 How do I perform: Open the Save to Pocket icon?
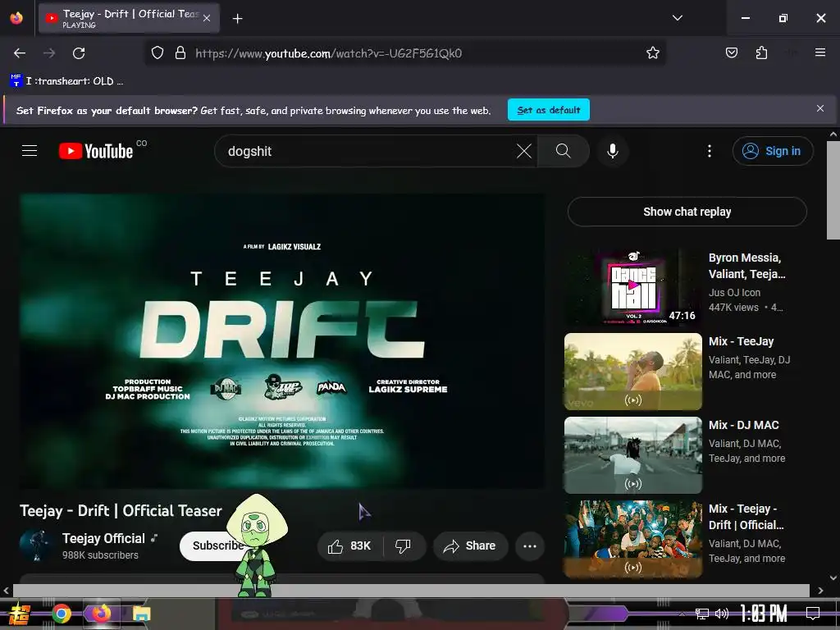coord(731,53)
